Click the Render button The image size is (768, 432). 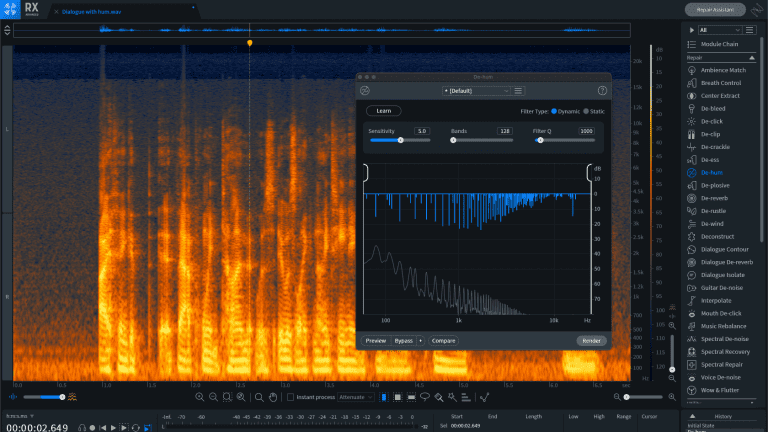pos(591,340)
